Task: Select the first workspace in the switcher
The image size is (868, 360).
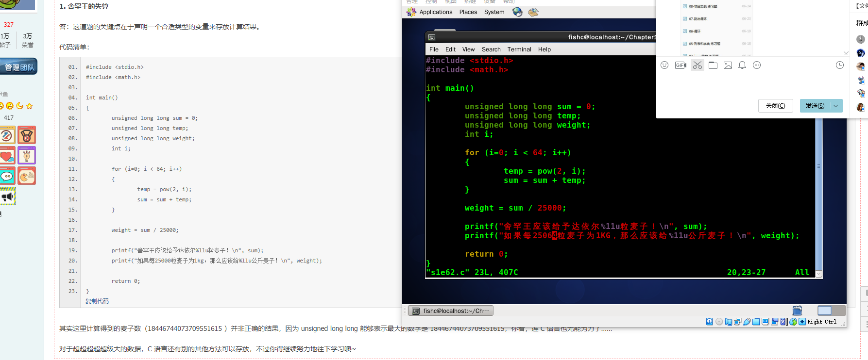Action: pyautogui.click(x=824, y=311)
